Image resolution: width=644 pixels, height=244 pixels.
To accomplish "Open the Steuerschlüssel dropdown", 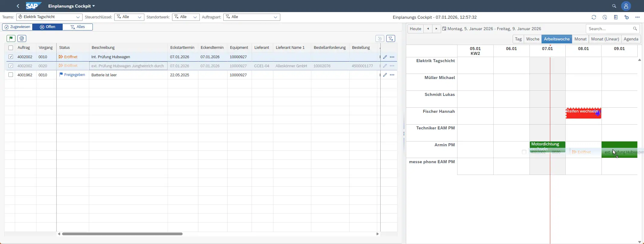I will point(139,17).
